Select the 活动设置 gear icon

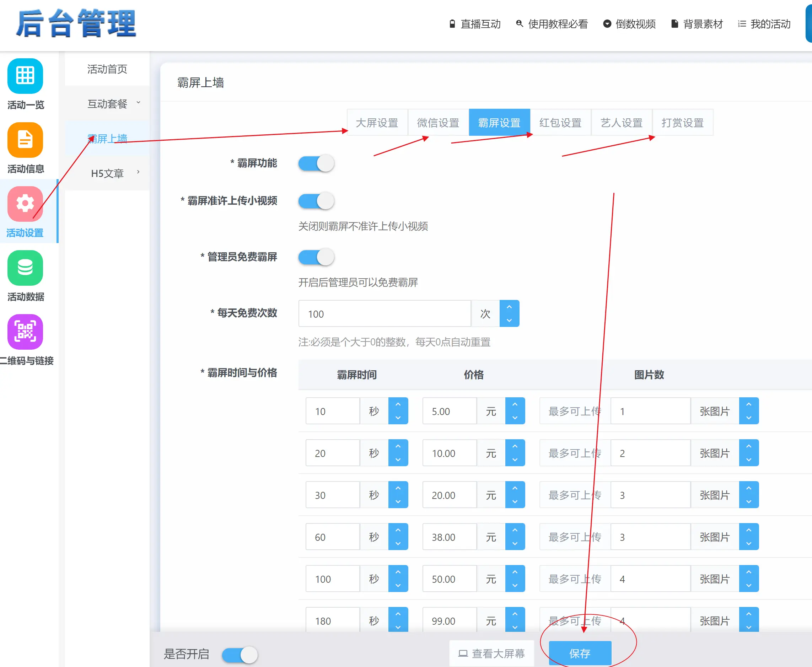pyautogui.click(x=25, y=204)
